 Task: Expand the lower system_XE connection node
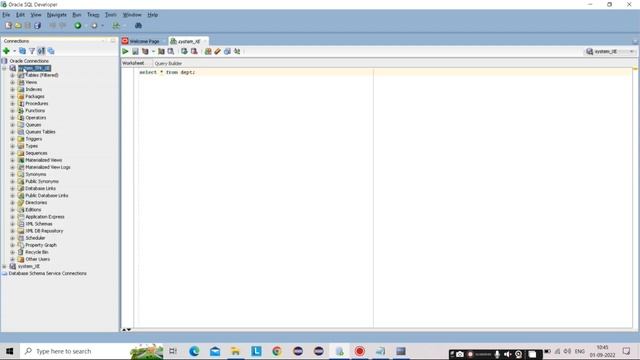pos(4,267)
